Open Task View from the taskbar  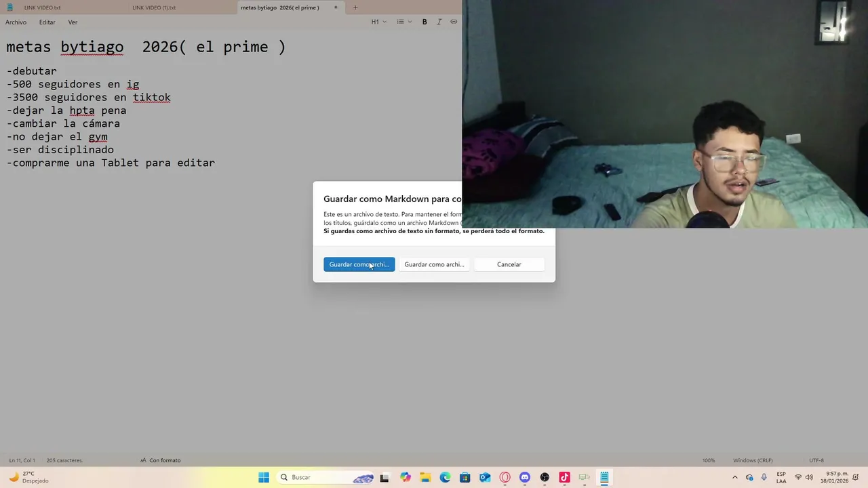384,477
